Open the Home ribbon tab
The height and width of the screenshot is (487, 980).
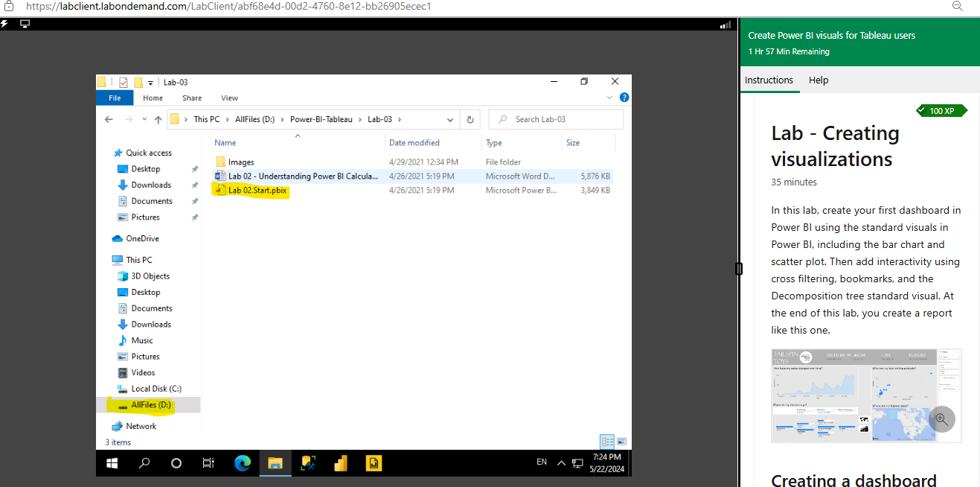[153, 98]
